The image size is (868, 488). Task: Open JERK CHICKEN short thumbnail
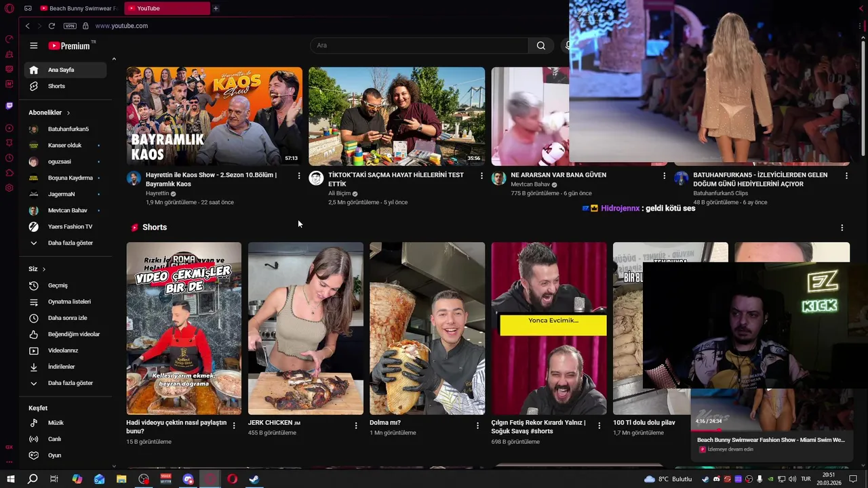(306, 328)
